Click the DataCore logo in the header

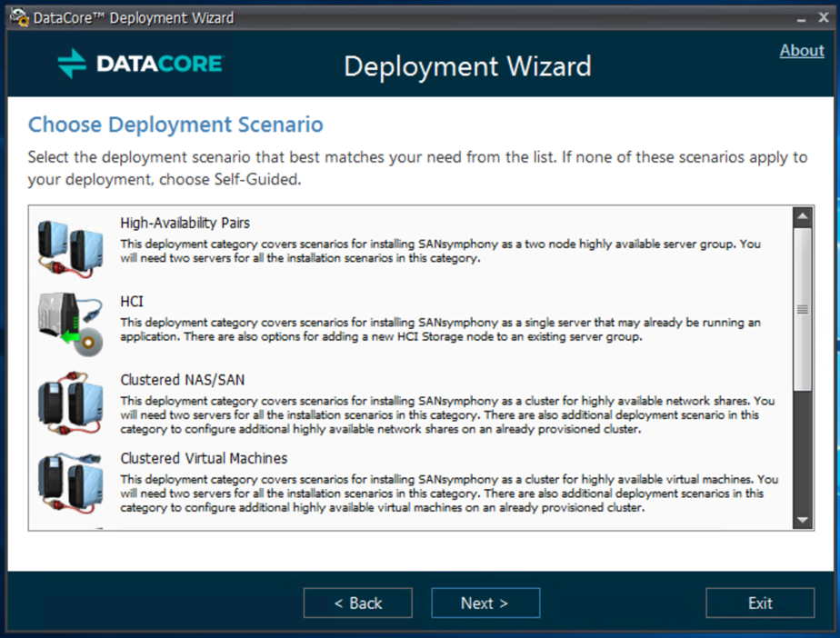[139, 65]
